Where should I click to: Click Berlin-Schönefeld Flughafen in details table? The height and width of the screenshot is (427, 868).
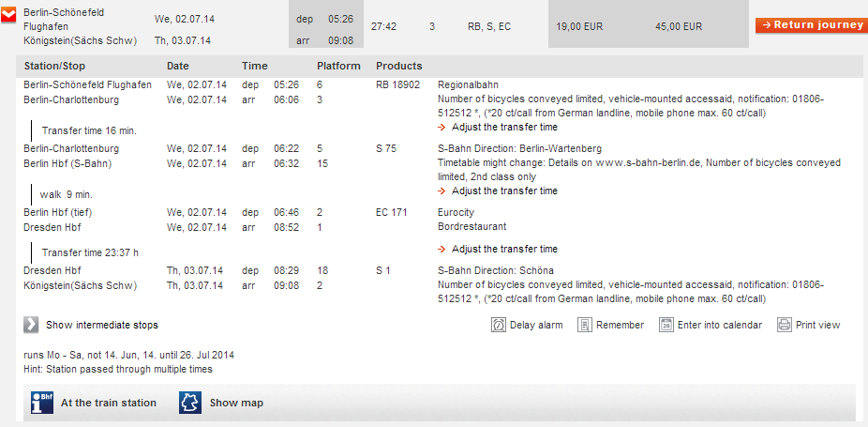click(x=87, y=84)
